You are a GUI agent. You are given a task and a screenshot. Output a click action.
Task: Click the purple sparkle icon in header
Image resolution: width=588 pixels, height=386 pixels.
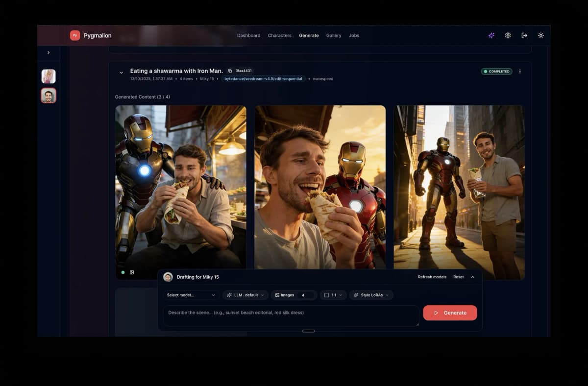coord(491,35)
